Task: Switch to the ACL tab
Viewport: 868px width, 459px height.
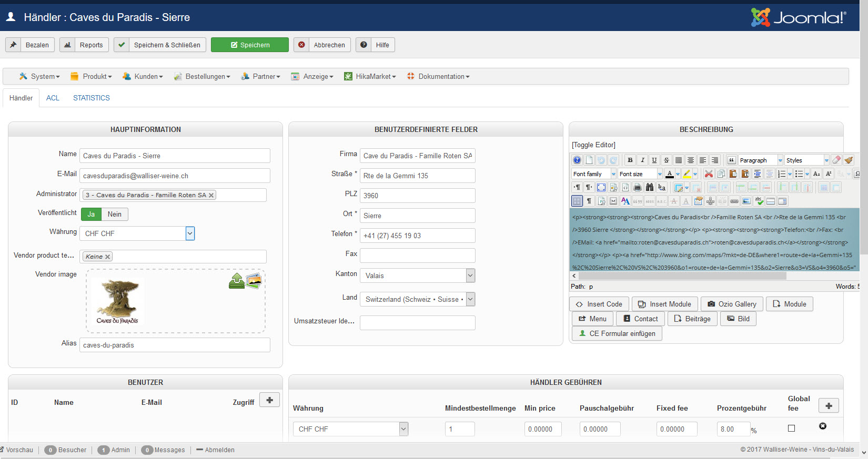Action: pos(53,98)
